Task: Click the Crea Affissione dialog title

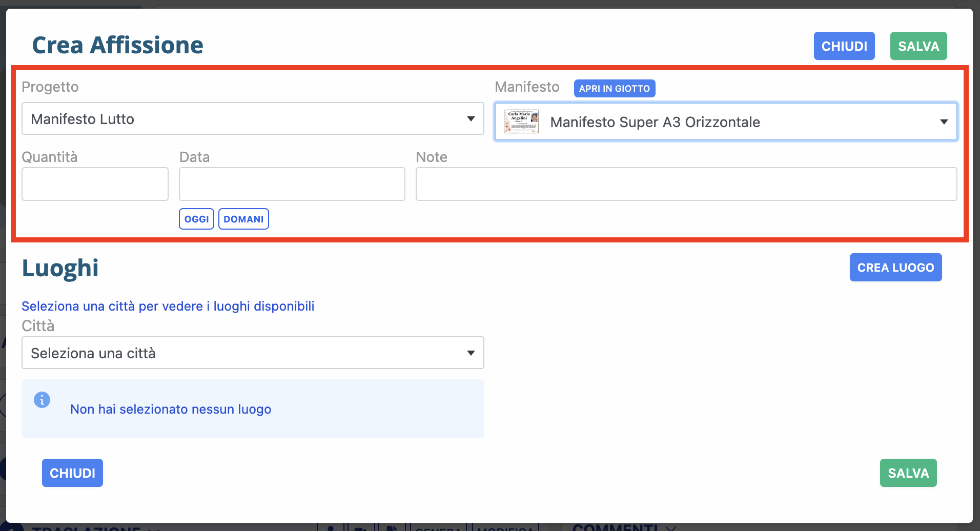Action: [117, 45]
